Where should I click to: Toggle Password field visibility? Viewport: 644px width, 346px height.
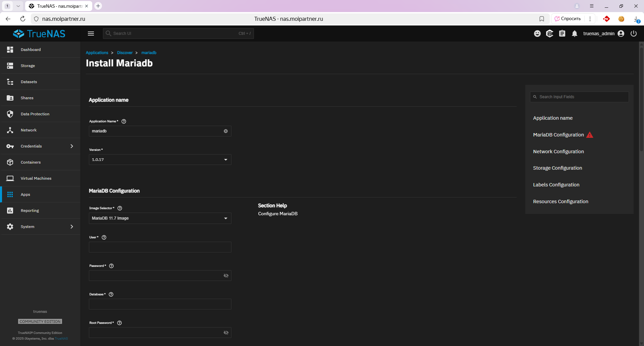click(226, 276)
